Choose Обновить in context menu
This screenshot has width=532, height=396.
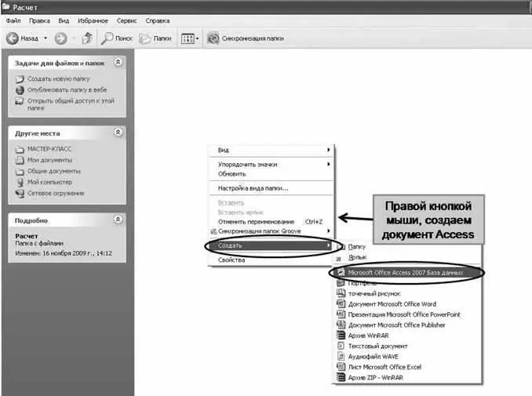pyautogui.click(x=271, y=174)
